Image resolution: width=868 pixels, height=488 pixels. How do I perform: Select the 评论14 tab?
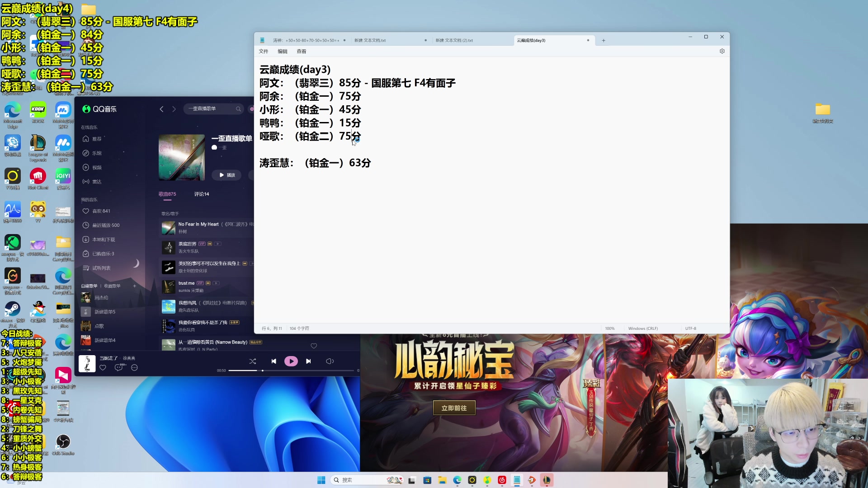click(x=202, y=194)
